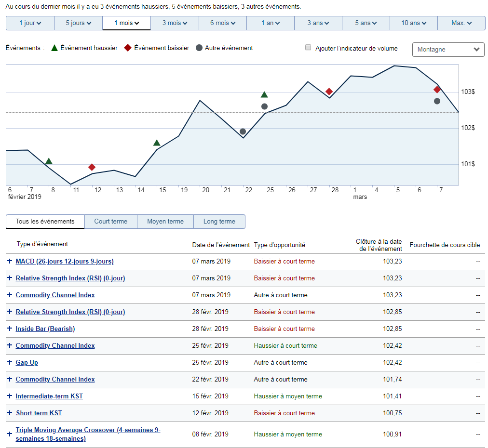Image resolution: width=488 pixels, height=448 pixels.
Task: Switch the chart to 1 jour
Action: pos(30,23)
